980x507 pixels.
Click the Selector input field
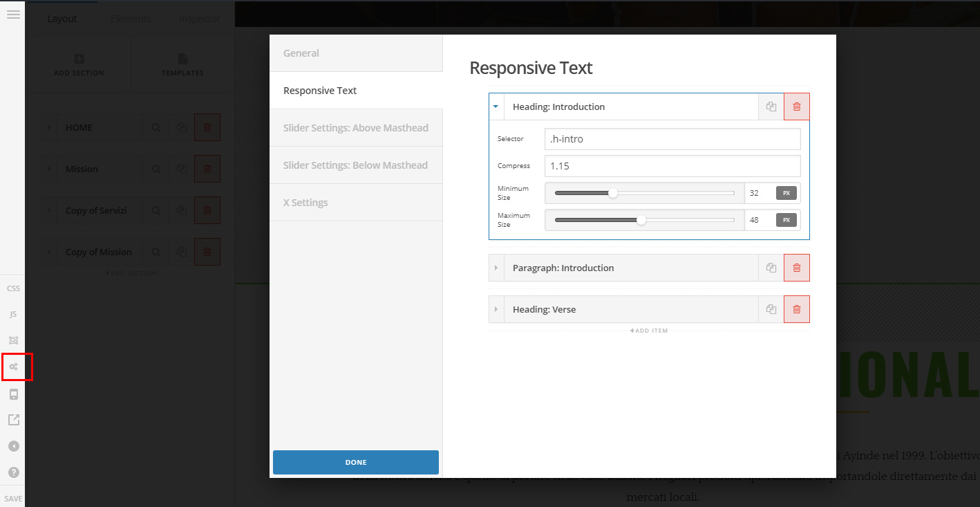(672, 139)
